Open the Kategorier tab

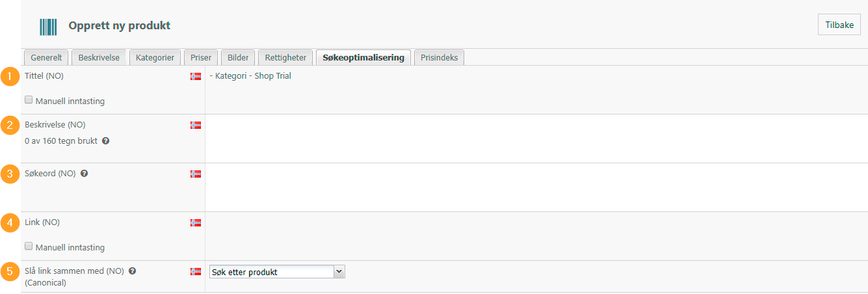pyautogui.click(x=155, y=57)
